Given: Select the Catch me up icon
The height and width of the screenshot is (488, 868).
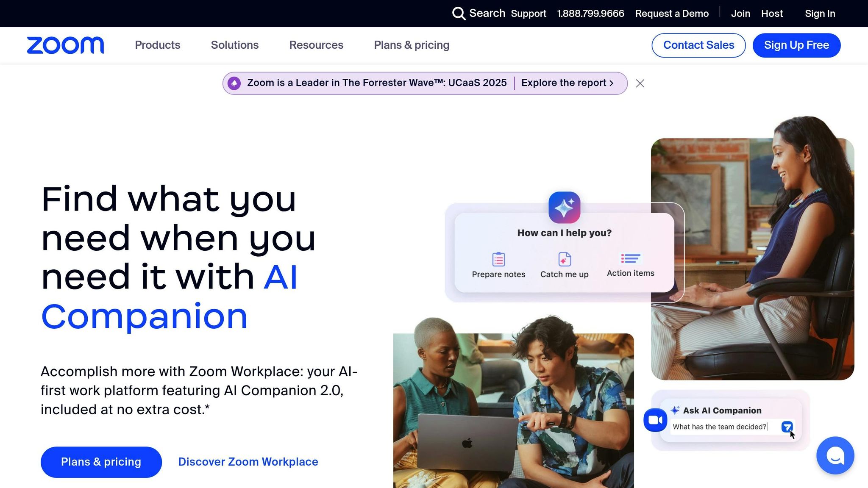Looking at the screenshot, I should 565,259.
